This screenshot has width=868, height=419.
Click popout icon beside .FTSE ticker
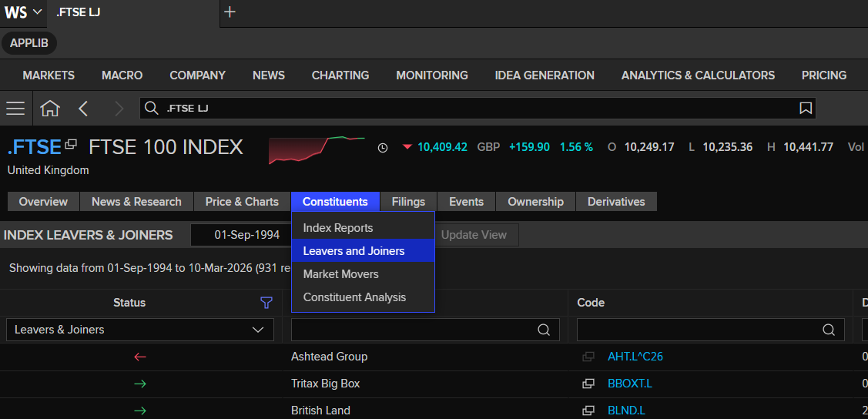[71, 145]
